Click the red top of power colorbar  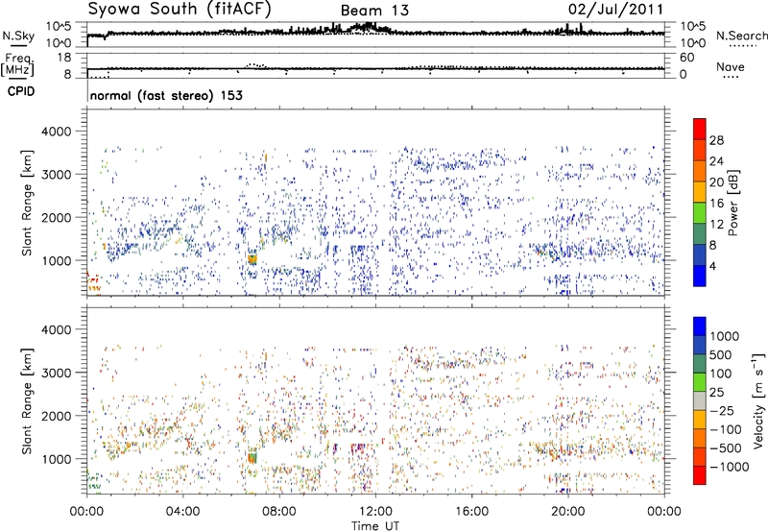tap(700, 129)
